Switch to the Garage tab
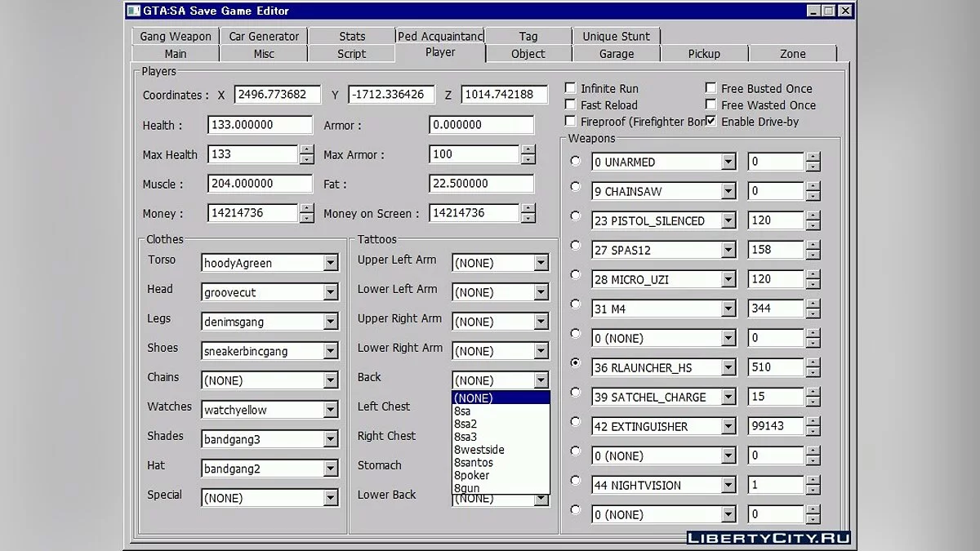Image resolution: width=980 pixels, height=551 pixels. pyautogui.click(x=617, y=53)
